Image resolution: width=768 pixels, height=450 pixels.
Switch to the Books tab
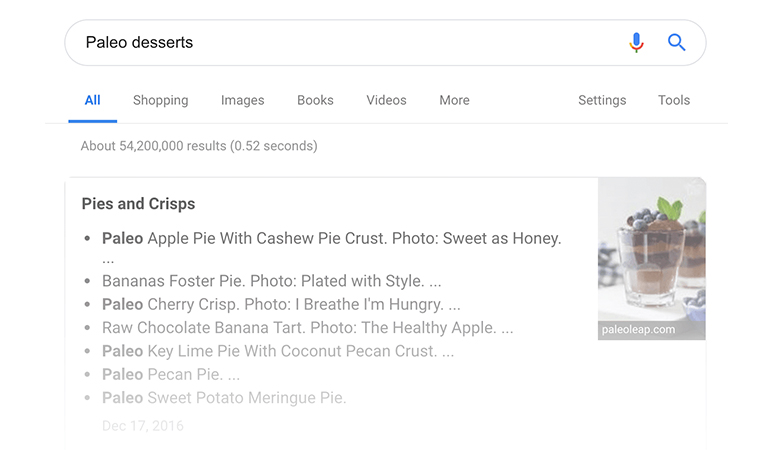[315, 100]
